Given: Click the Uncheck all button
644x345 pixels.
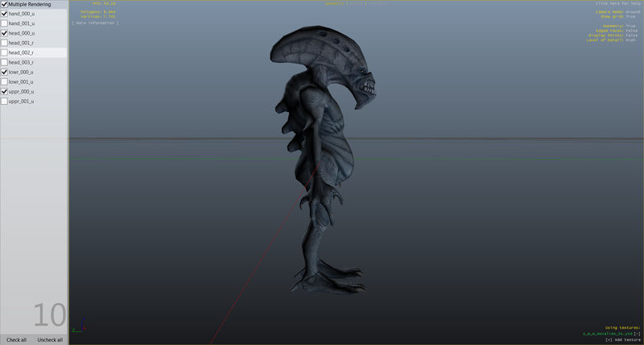Looking at the screenshot, I should click(50, 339).
